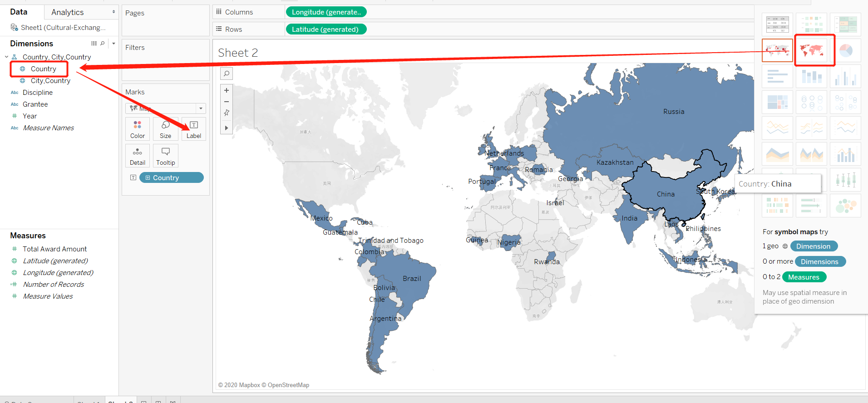Select the treemap chart thumbnail
The image size is (868, 403).
(x=777, y=102)
